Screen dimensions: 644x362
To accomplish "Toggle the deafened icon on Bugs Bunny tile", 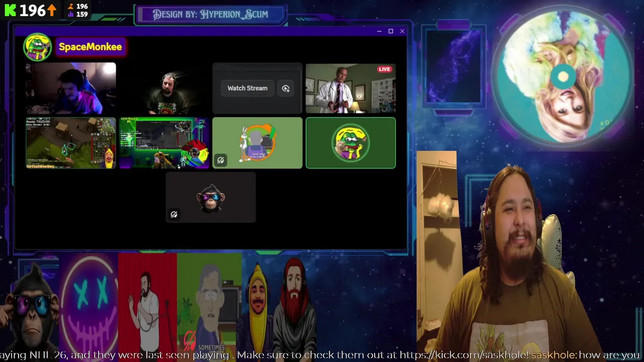I will (x=220, y=160).
